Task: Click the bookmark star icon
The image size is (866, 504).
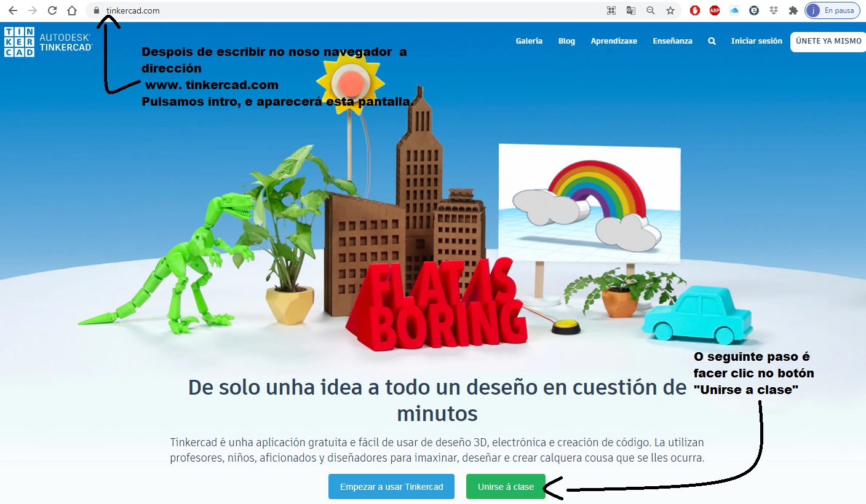Action: tap(669, 10)
